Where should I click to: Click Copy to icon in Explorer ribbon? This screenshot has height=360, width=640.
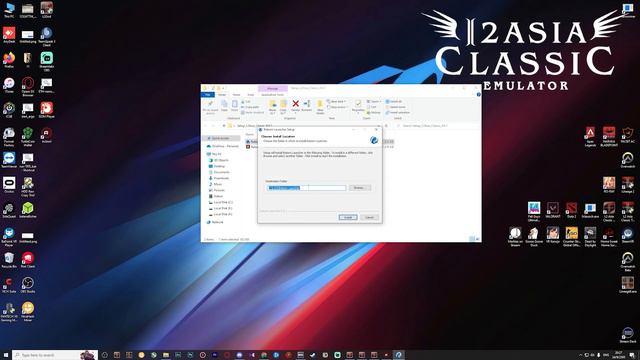[x=283, y=107]
